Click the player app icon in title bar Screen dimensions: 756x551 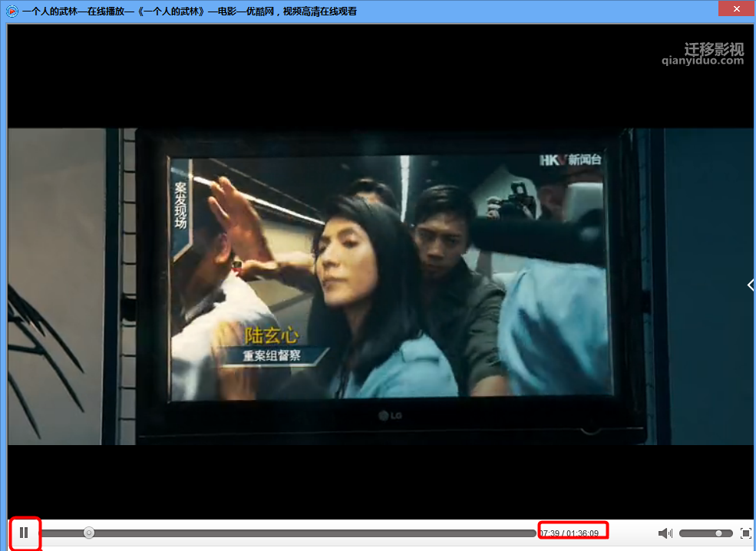12,11
